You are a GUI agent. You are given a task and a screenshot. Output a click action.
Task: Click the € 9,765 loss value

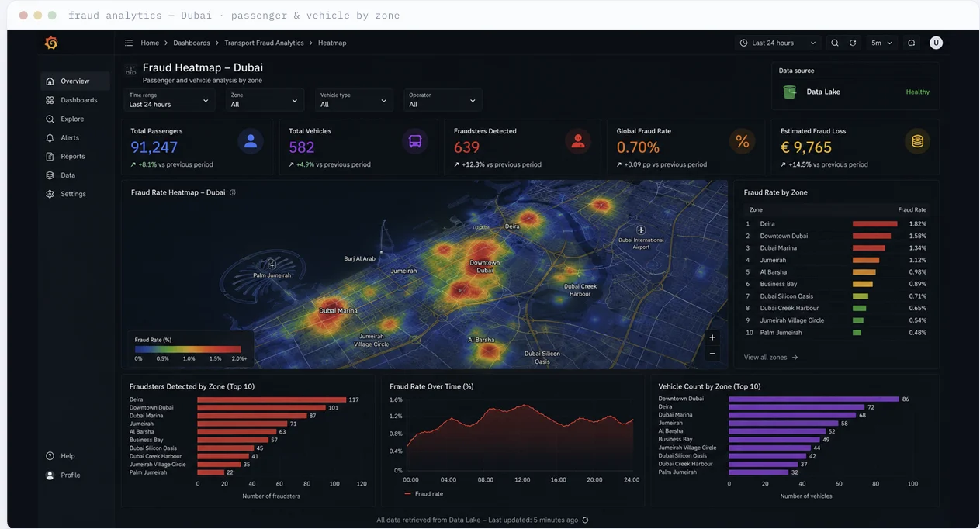806,147
